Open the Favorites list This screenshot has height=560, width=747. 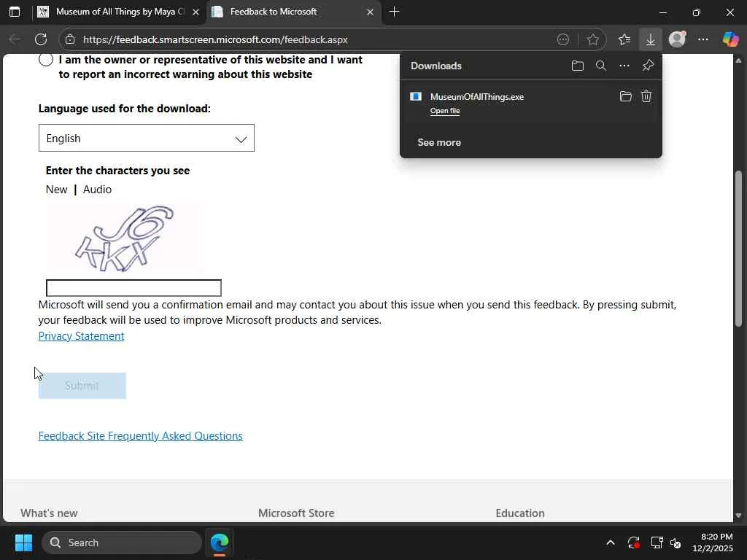coord(624,39)
